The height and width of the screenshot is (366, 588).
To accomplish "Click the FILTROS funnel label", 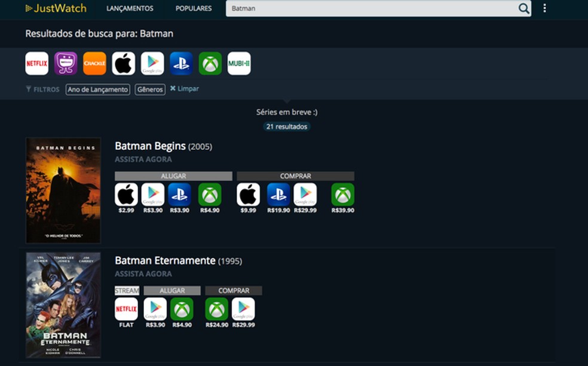I will click(42, 90).
